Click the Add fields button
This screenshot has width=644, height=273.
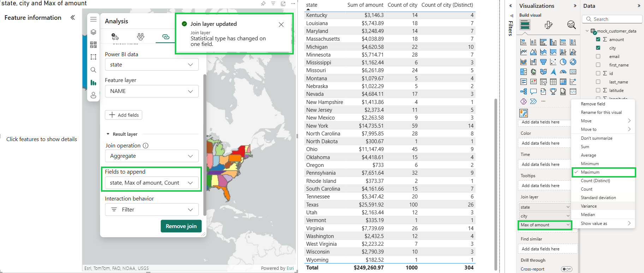[124, 115]
